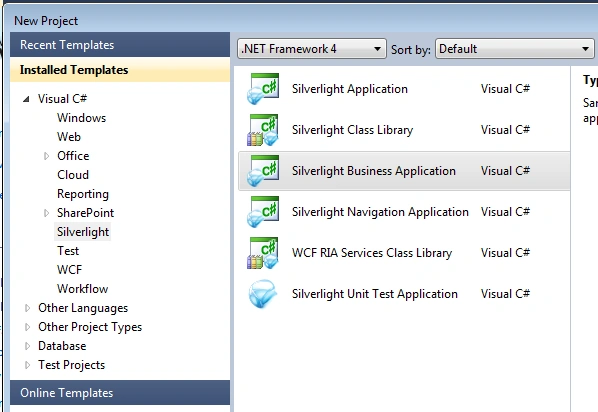Expand the Office node arrow
Viewport: 598px width, 412px height.
pos(46,156)
